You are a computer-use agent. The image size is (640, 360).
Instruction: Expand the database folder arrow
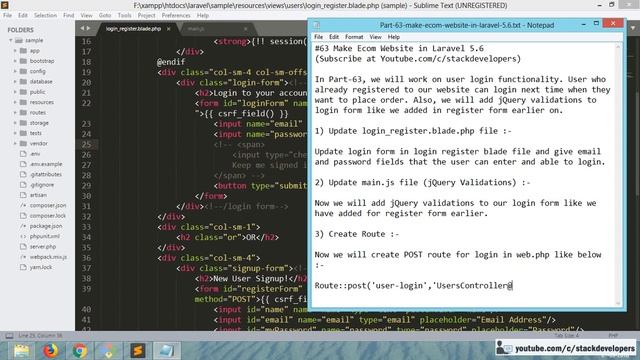[x=15, y=82]
